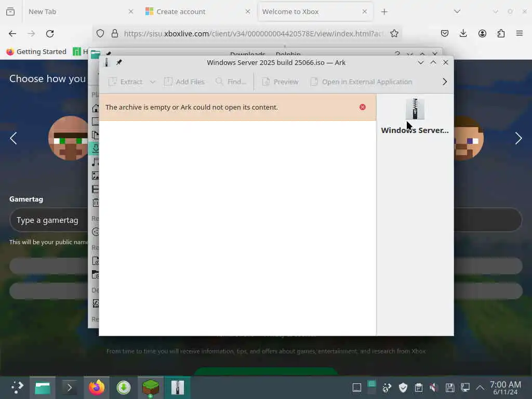Open the Firefox hamburger menu
This screenshot has width=532, height=399.
520,34
